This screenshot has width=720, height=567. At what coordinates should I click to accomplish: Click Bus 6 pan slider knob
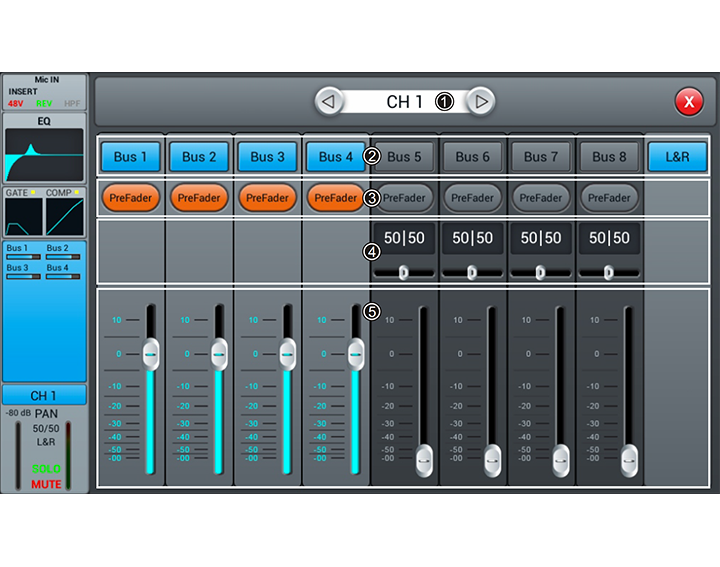472,272
